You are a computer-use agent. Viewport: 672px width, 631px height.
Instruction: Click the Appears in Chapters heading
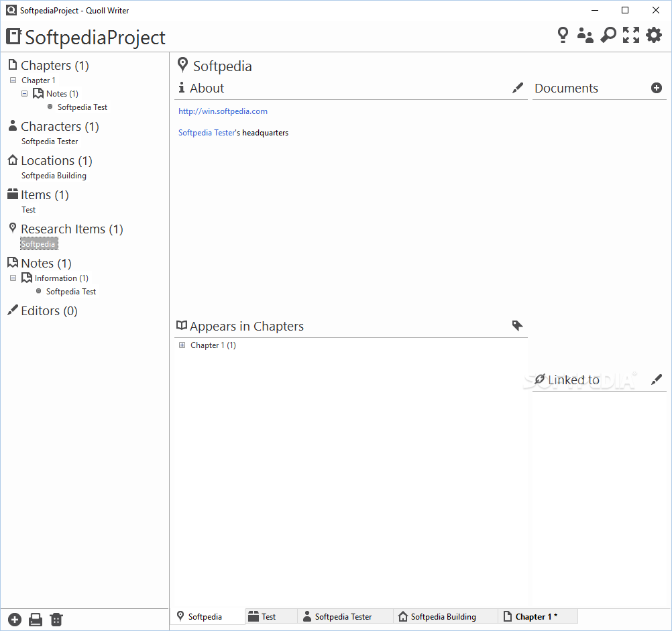247,326
